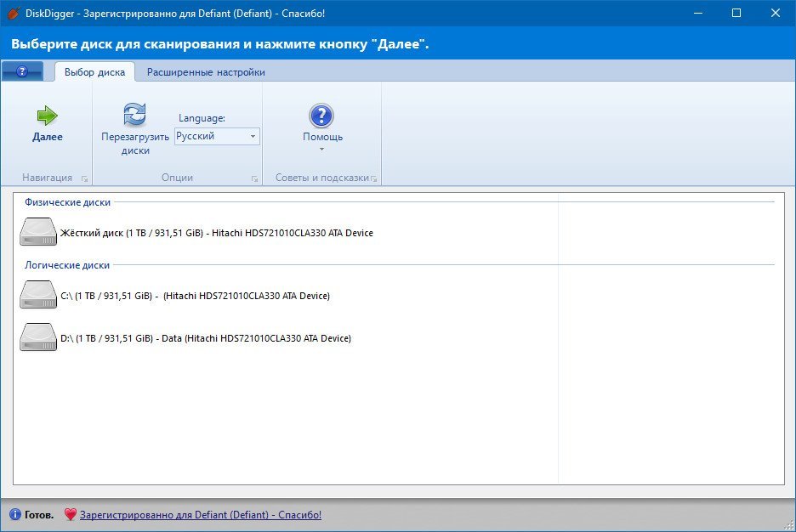Select the D:\ Data logical disk entry

[x=206, y=338]
